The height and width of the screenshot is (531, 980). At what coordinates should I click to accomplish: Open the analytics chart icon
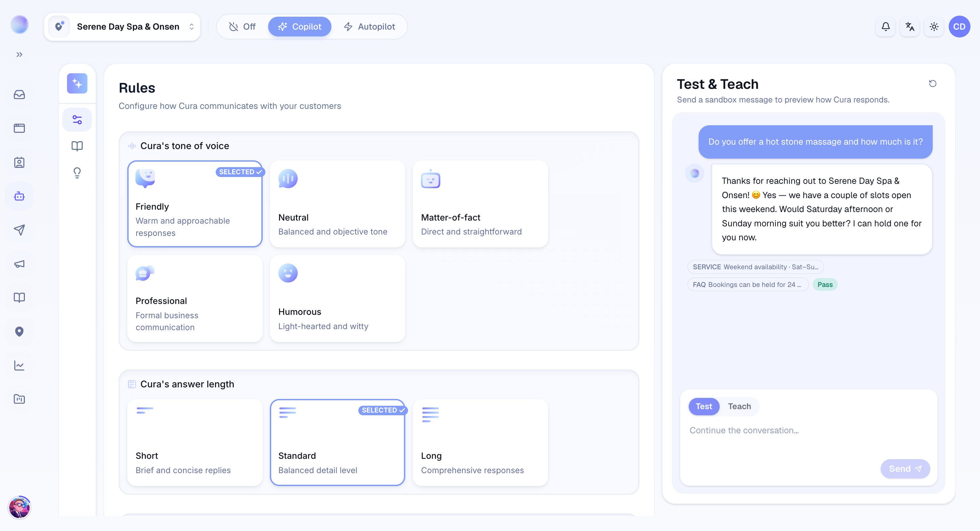(x=19, y=366)
